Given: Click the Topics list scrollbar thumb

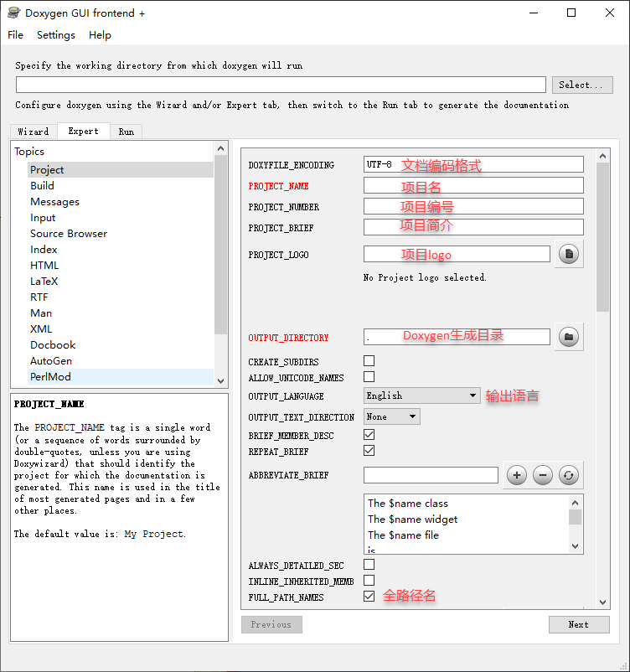Looking at the screenshot, I should coord(220,245).
